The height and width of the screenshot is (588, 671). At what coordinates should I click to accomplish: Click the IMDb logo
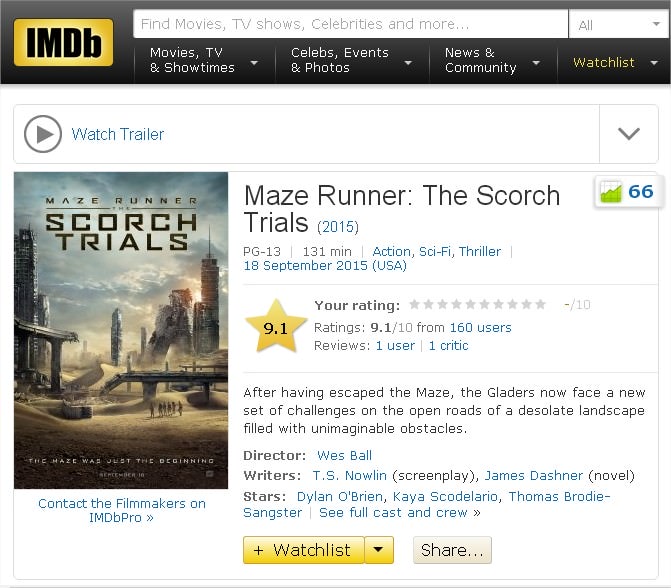(63, 42)
